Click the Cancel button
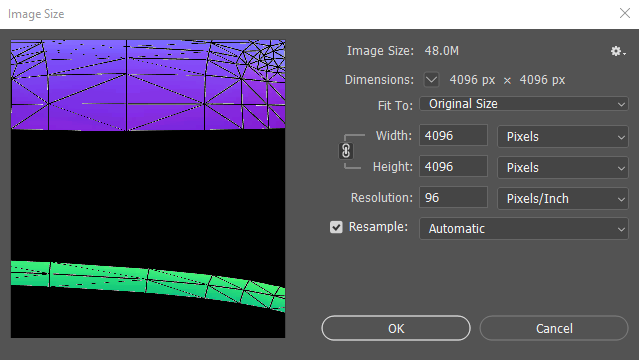Screen dimensions: 639x360 coord(554,328)
